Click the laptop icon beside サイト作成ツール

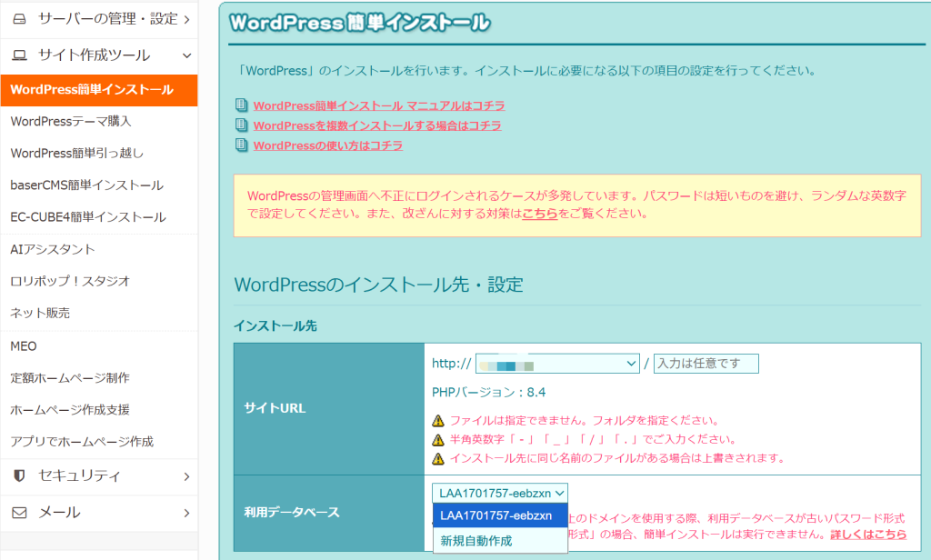[19, 55]
